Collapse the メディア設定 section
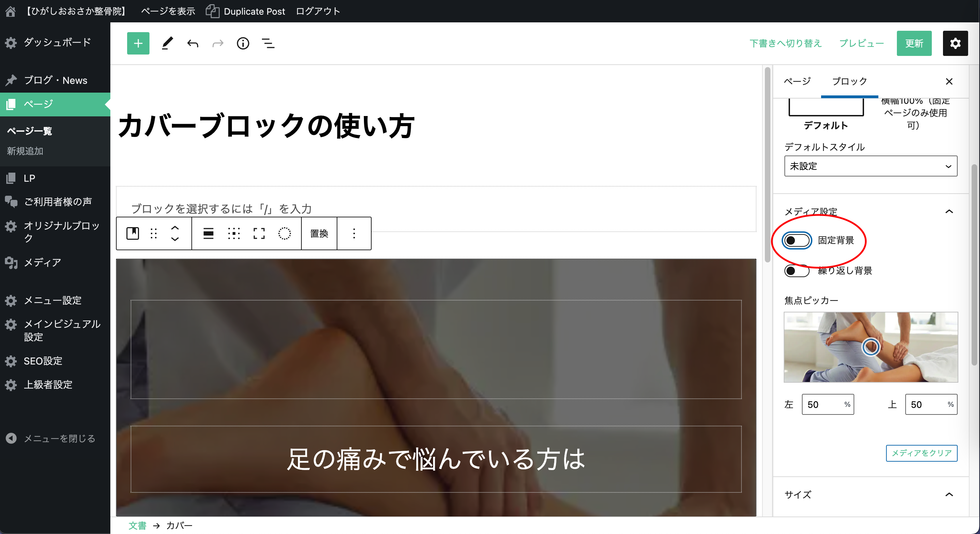This screenshot has height=534, width=980. click(x=949, y=212)
